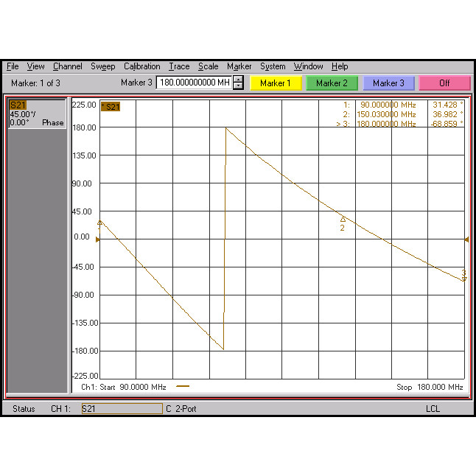Increase marker frequency with the up arrow

(x=239, y=80)
